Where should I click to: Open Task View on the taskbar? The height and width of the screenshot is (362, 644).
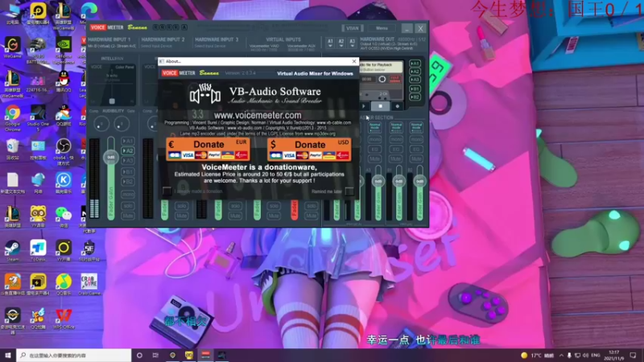[155, 355]
